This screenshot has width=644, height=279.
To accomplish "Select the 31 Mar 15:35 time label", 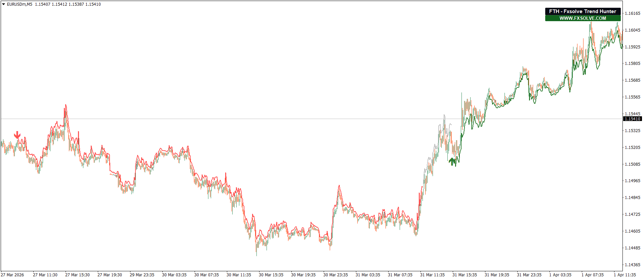I will (x=465, y=275).
